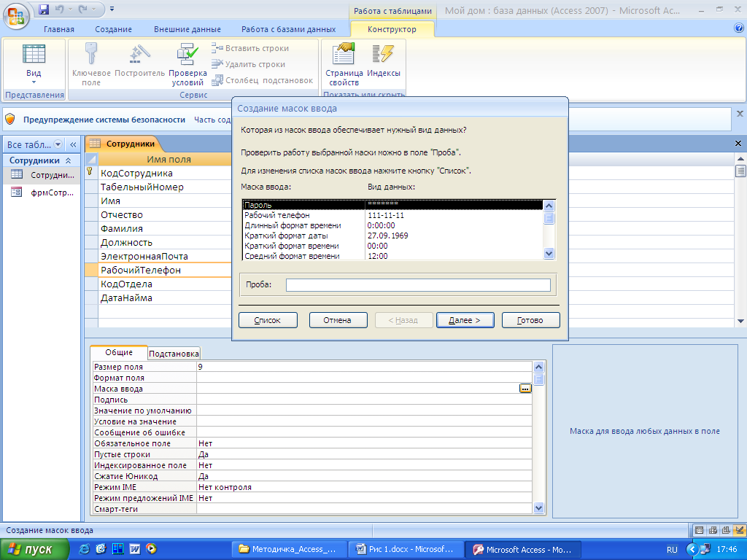Viewport: 747px width, 560px height.
Task: Open the Quick Access Toolbar customize dropdown
Action: point(112,9)
